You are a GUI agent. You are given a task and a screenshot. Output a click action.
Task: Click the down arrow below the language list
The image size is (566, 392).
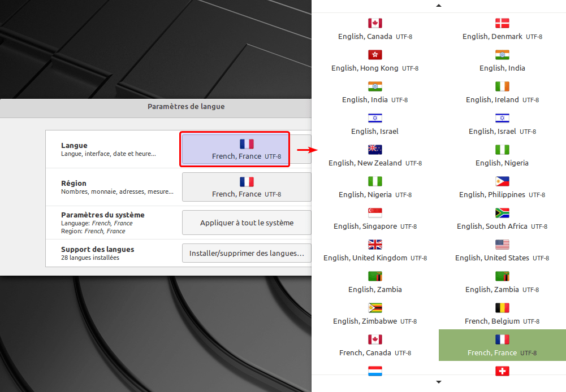pyautogui.click(x=439, y=382)
